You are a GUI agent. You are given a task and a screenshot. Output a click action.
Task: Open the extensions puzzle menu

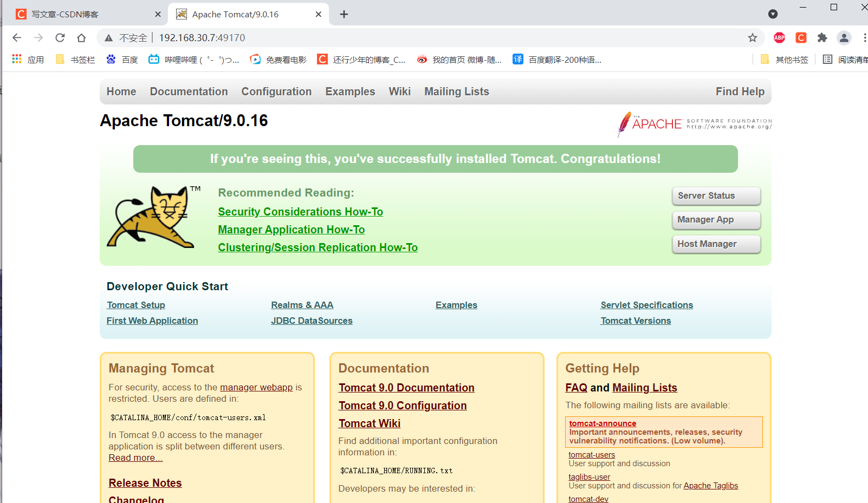click(x=822, y=38)
